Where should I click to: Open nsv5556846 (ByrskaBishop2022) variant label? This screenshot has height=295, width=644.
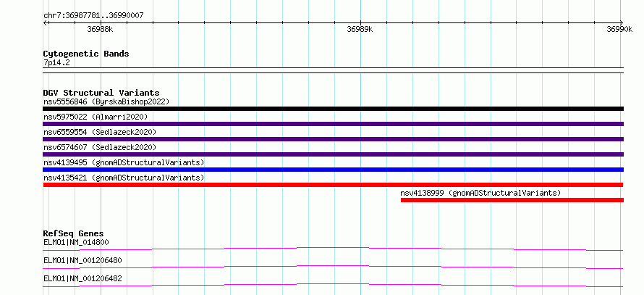pyautogui.click(x=106, y=101)
